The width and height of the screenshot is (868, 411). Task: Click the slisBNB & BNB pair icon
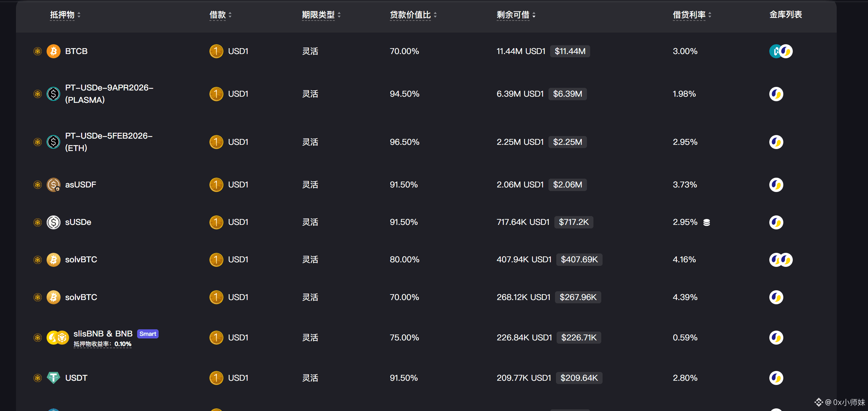click(58, 337)
